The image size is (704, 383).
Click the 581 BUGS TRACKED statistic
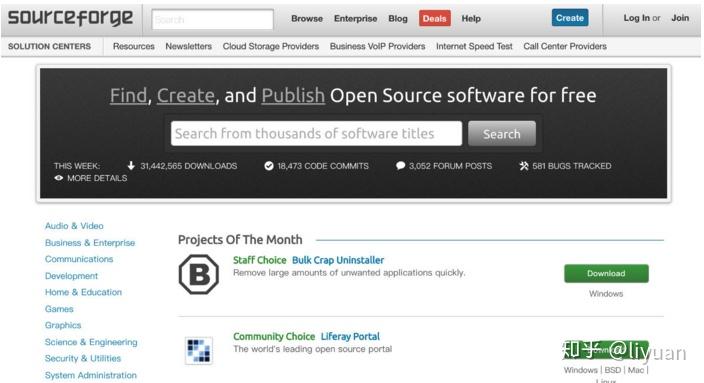(x=572, y=166)
